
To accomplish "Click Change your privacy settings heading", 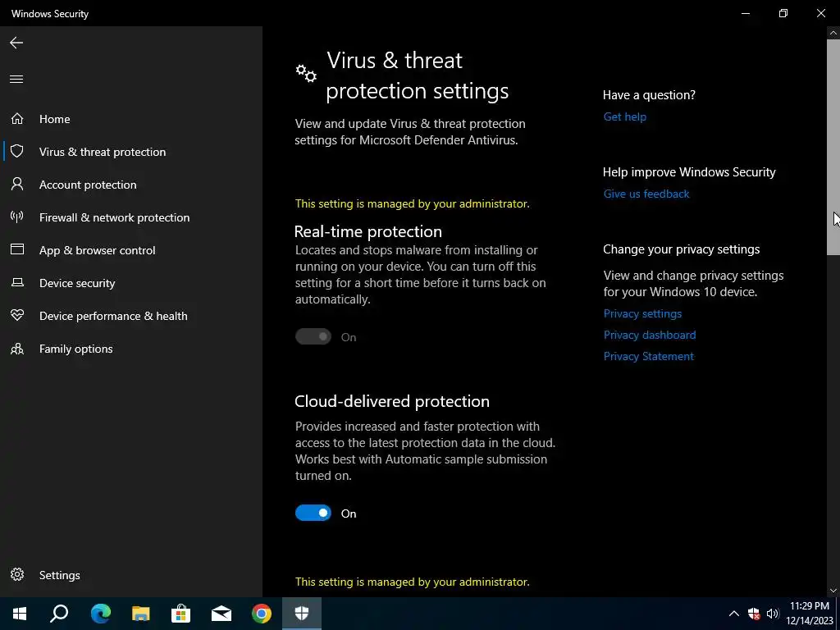I will coord(681,249).
